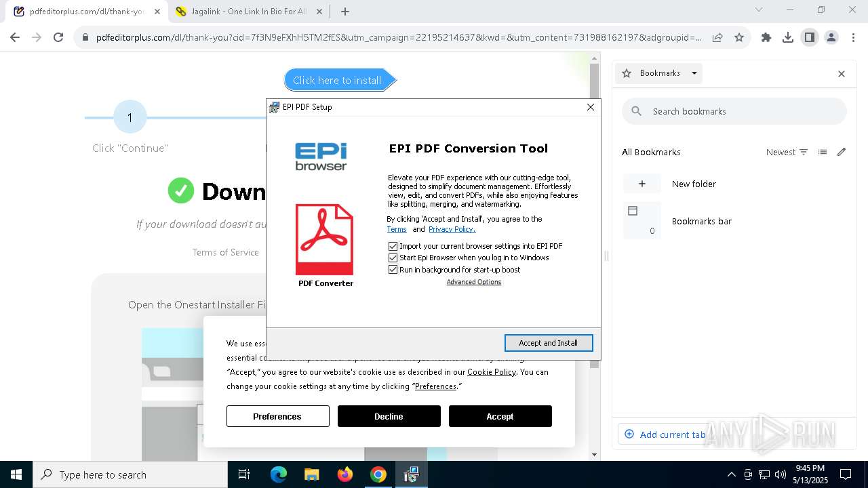
Task: Switch bookmarks view to list icon
Action: (x=823, y=152)
